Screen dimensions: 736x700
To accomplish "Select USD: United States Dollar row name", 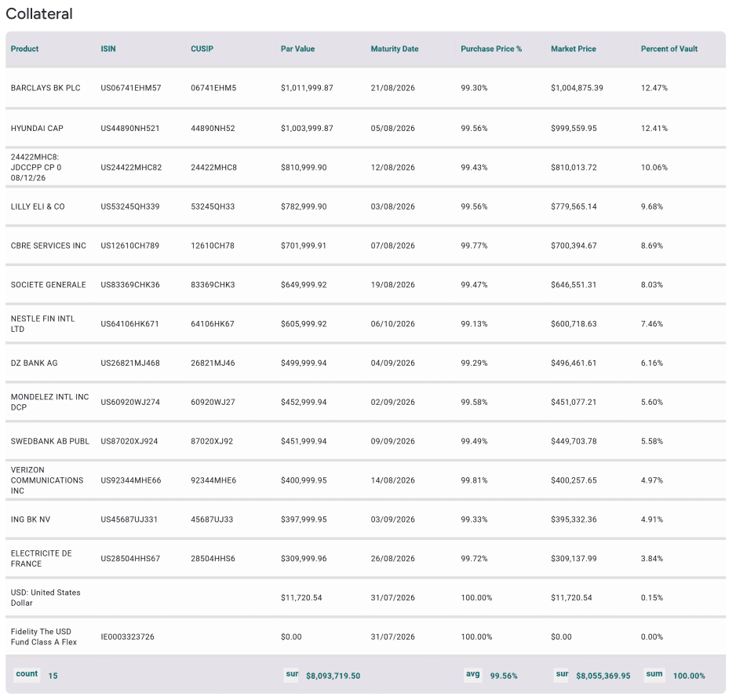I will (x=46, y=598).
